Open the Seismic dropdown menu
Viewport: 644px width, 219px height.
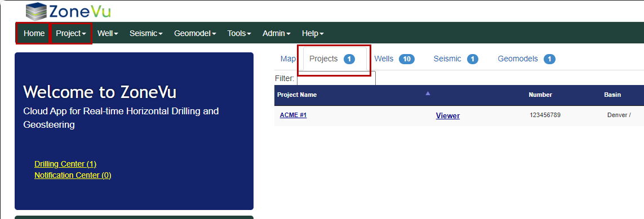(146, 33)
